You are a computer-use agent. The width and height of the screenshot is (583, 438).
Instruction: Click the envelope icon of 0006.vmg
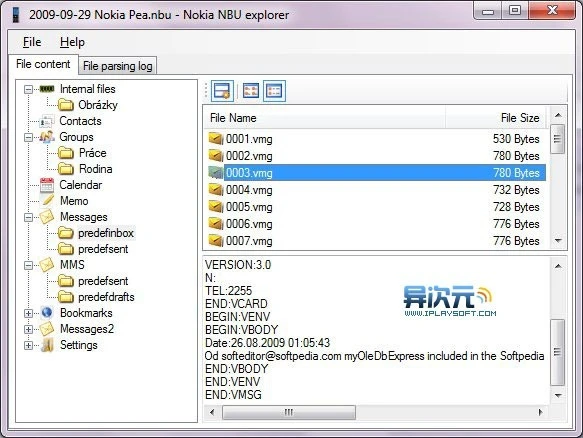click(216, 224)
